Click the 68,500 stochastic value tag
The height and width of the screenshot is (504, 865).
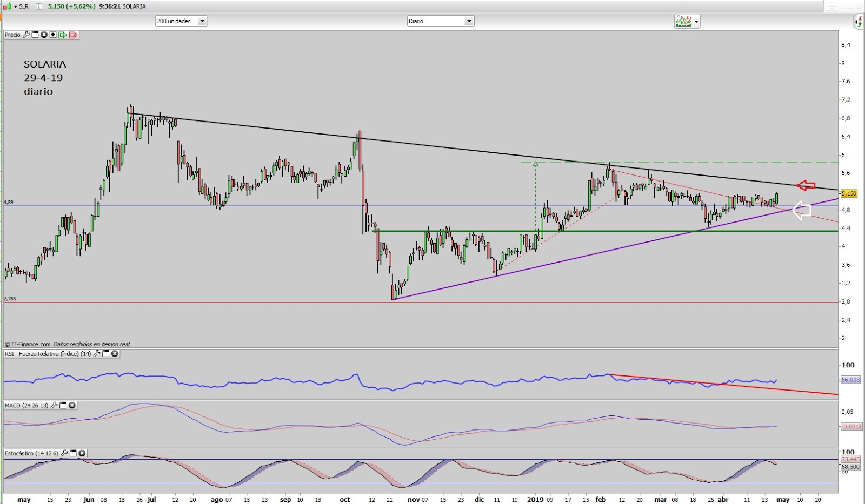[x=850, y=466]
